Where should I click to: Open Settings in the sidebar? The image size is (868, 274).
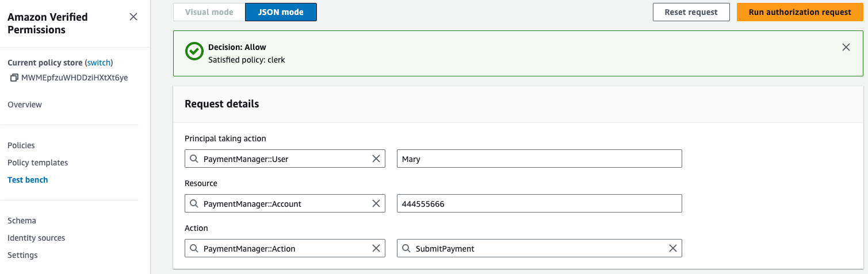click(x=22, y=255)
